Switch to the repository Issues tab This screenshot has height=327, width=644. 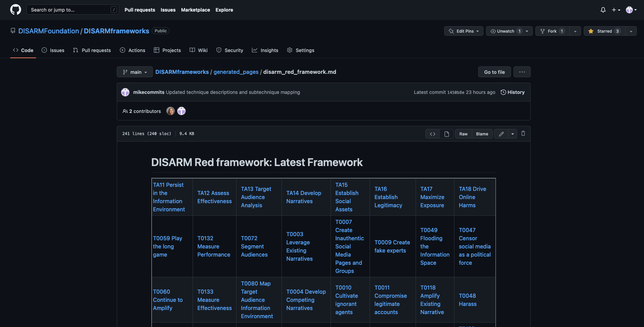(x=53, y=50)
